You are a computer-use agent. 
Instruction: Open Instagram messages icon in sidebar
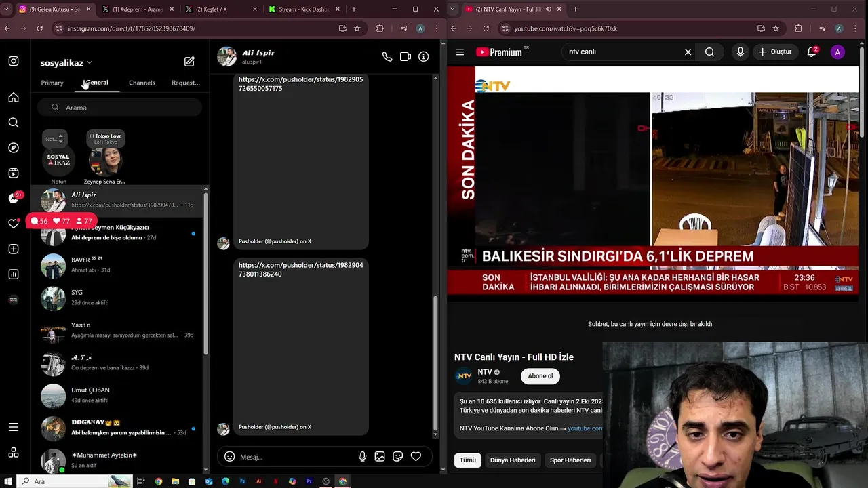coord(14,199)
